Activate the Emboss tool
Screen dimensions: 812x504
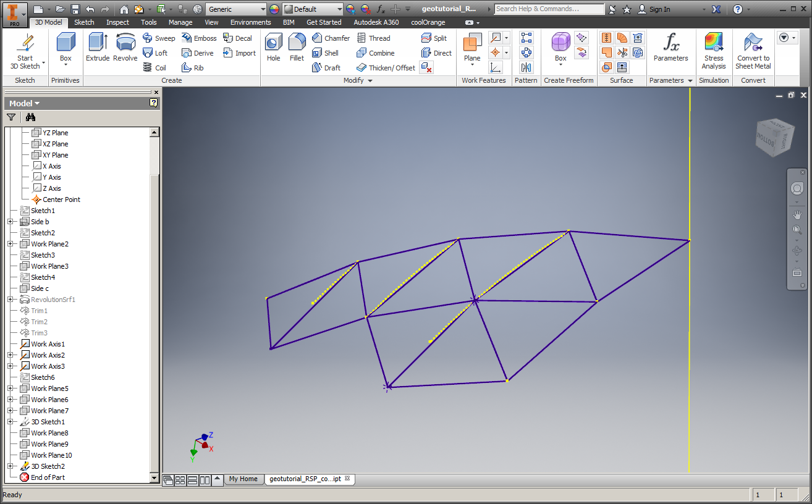click(x=199, y=38)
